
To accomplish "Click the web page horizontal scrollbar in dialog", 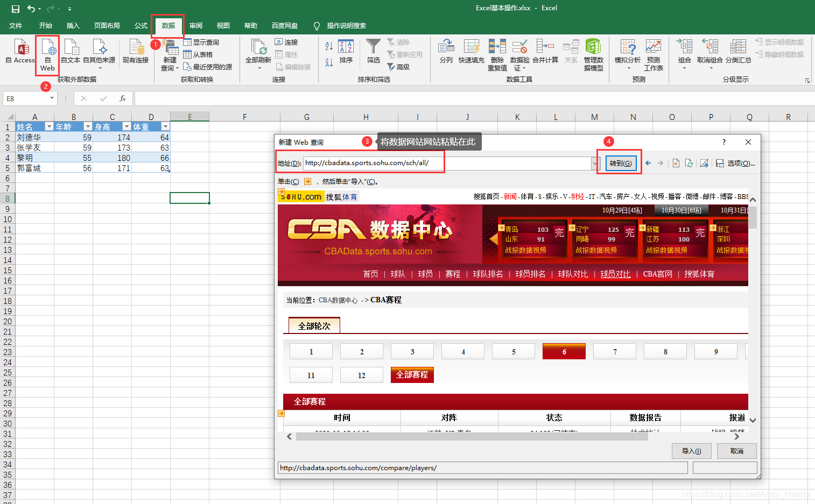I will tap(472, 436).
